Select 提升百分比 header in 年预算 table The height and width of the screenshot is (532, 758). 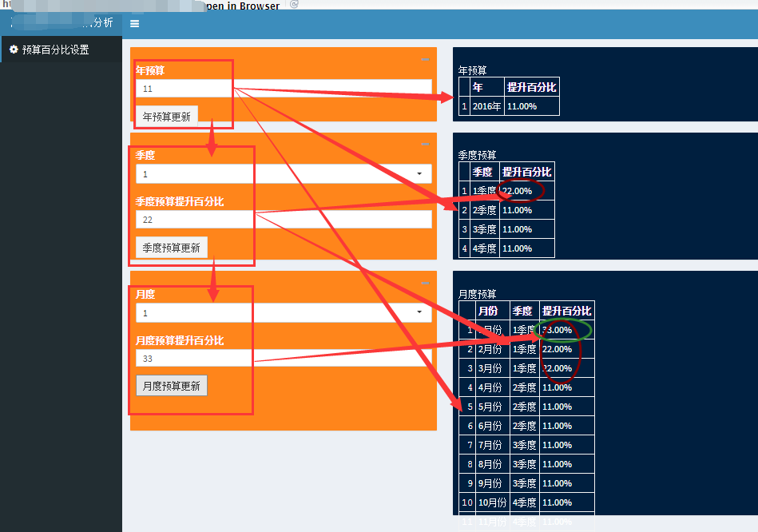click(x=531, y=87)
